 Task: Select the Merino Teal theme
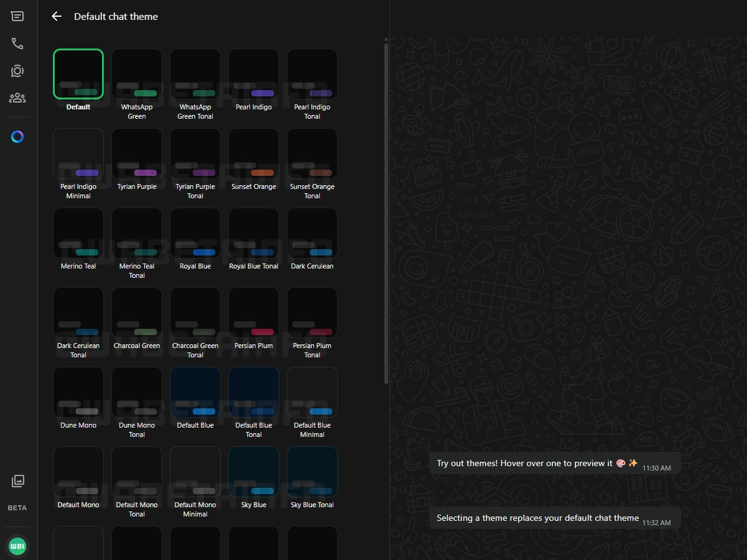tap(78, 233)
